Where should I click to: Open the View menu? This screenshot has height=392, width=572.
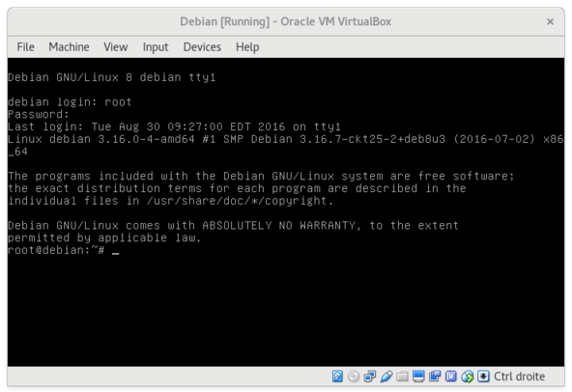116,47
